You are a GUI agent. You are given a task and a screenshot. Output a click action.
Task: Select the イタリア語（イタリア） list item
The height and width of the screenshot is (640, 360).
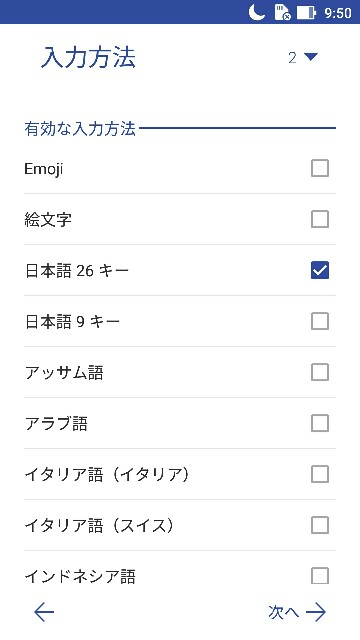pyautogui.click(x=180, y=474)
